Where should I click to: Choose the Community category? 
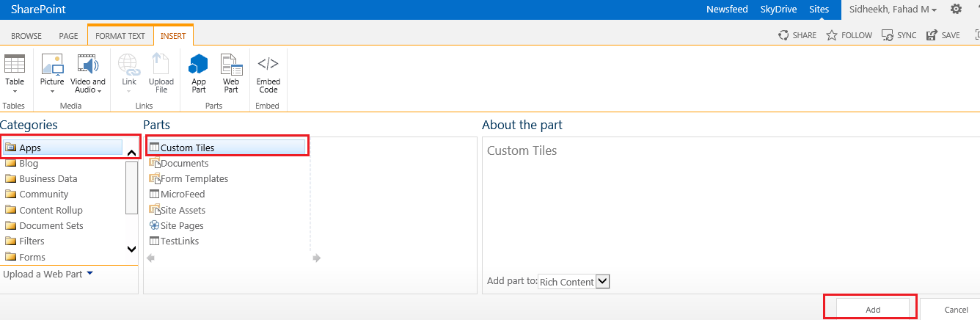pyautogui.click(x=37, y=194)
